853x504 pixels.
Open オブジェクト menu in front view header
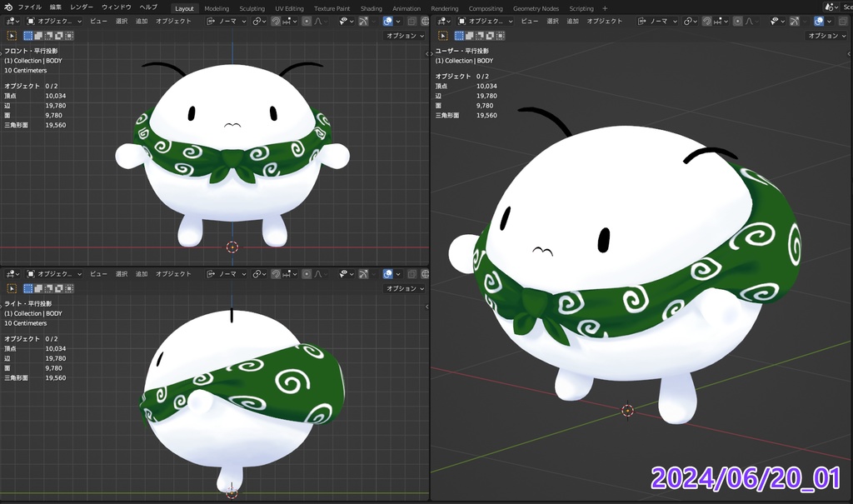(x=173, y=21)
